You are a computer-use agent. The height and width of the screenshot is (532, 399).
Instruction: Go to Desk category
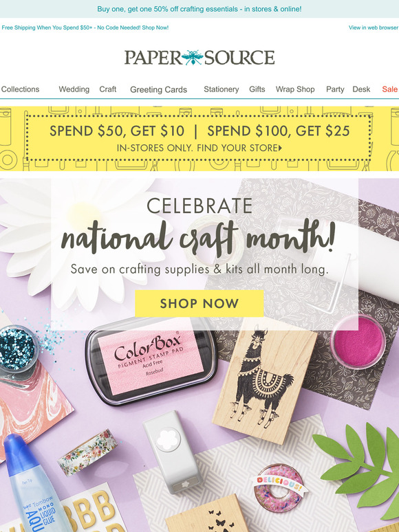point(361,89)
